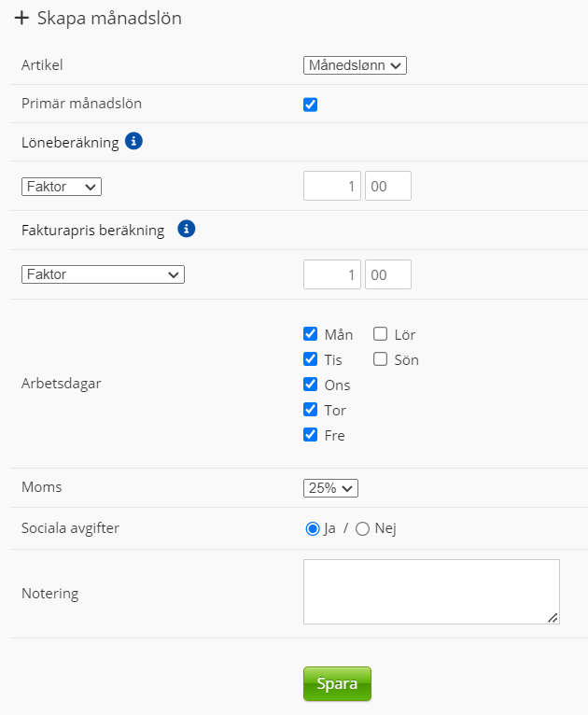Screen dimensions: 588x715
Task: Open the Moms 25% dropdown
Action: 330,487
